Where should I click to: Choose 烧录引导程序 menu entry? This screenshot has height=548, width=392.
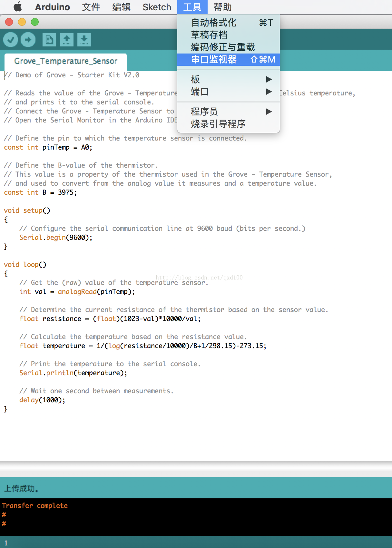point(229,124)
